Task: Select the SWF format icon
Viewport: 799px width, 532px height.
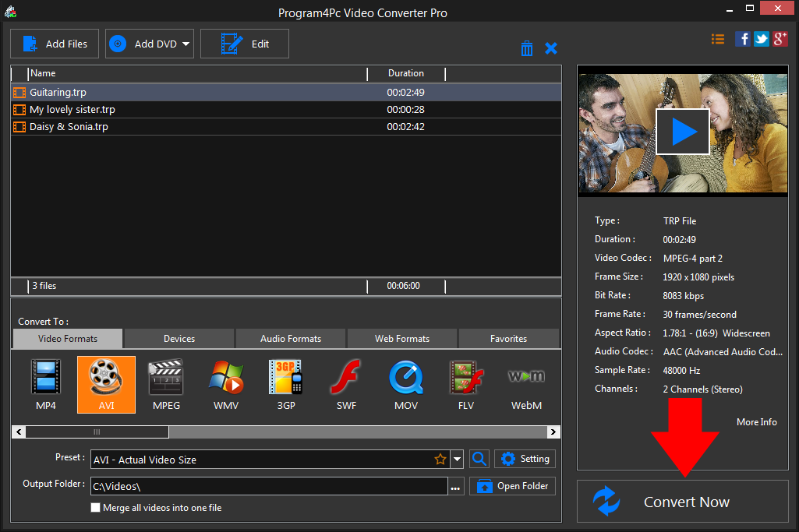Action: [345, 385]
